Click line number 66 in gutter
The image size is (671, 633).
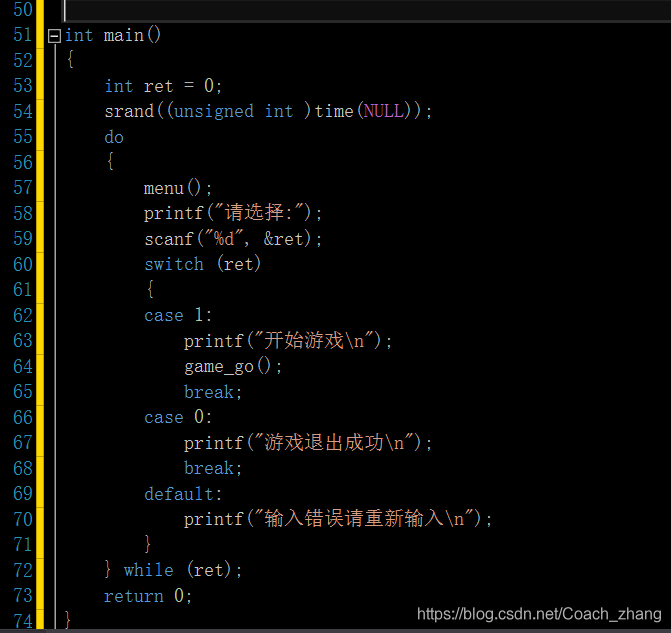pyautogui.click(x=23, y=417)
